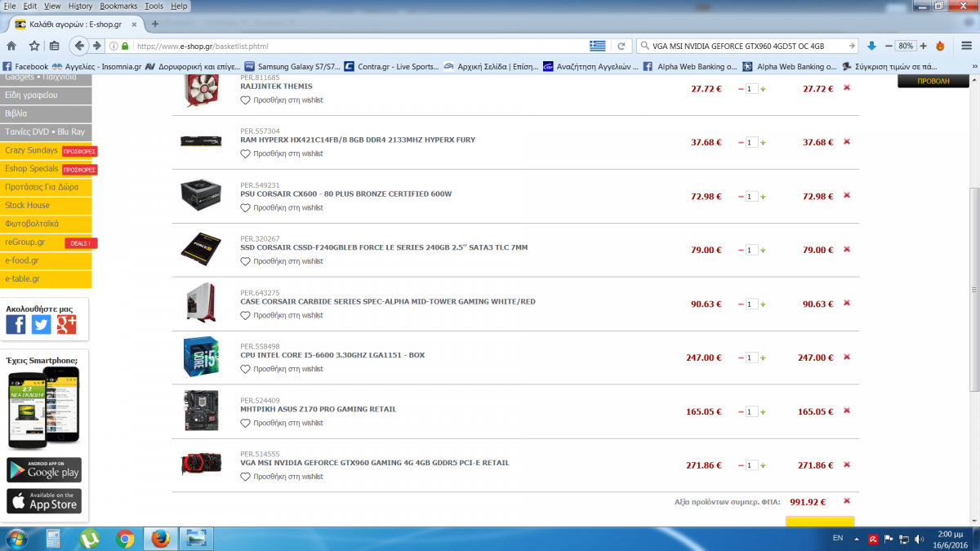
Task: Decrease quantity of PSU CORSAIR with minus
Action: pos(741,196)
